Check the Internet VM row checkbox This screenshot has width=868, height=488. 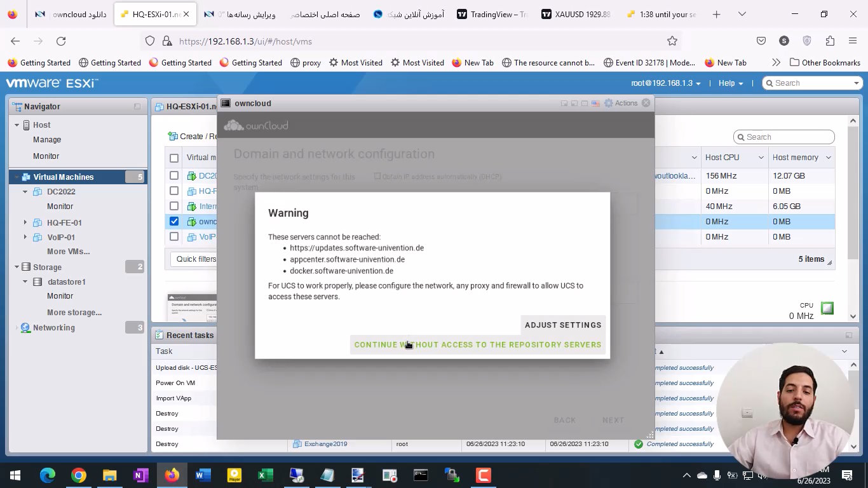point(174,206)
